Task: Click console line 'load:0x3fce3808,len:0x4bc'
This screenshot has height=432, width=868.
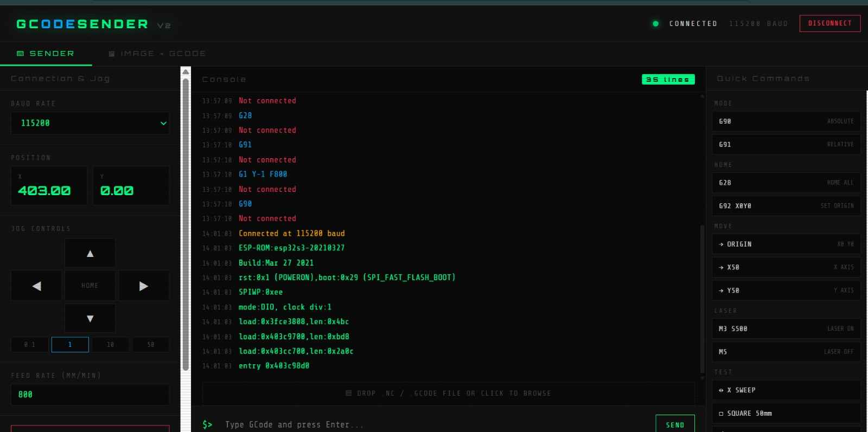Action: [x=293, y=321]
